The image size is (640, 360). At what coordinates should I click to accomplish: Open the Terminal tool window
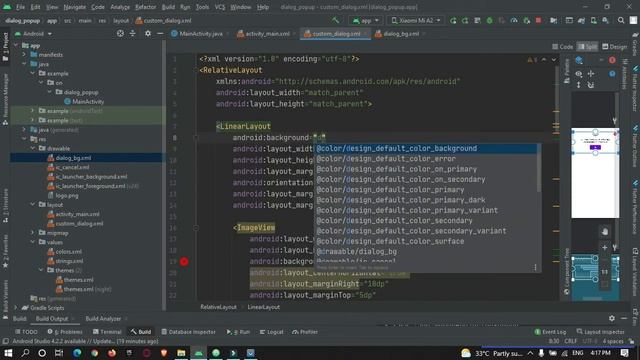coord(107,332)
